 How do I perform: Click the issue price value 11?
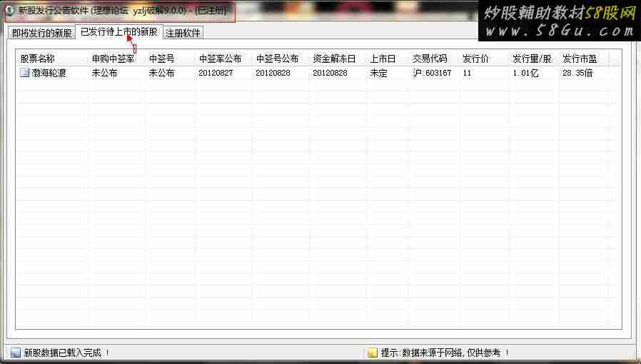tap(467, 73)
